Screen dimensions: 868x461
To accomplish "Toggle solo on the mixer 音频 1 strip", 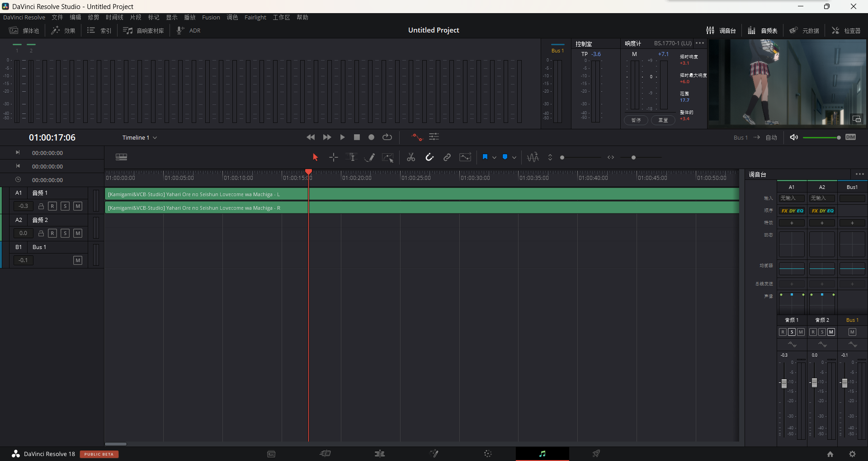I will pyautogui.click(x=792, y=332).
